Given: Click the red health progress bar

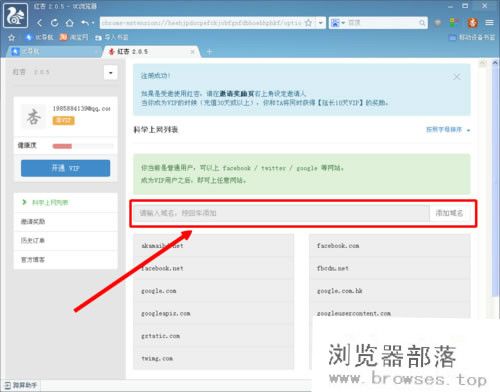Looking at the screenshot, I should [62, 146].
